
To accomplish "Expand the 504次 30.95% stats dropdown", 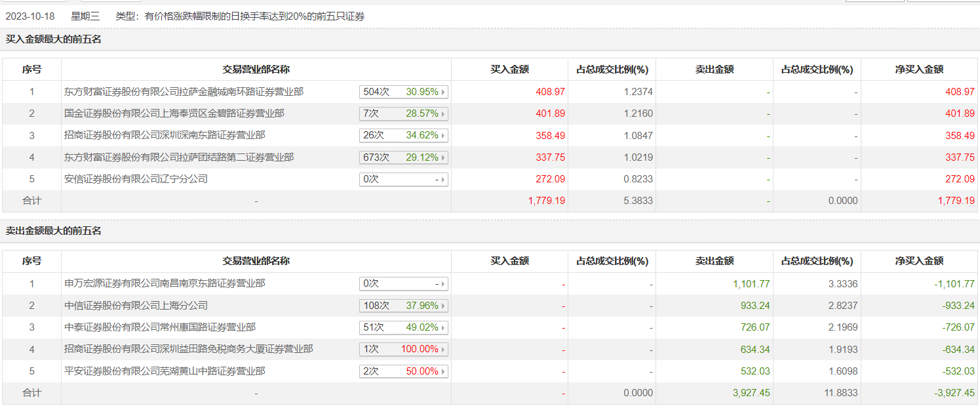I will tap(443, 92).
